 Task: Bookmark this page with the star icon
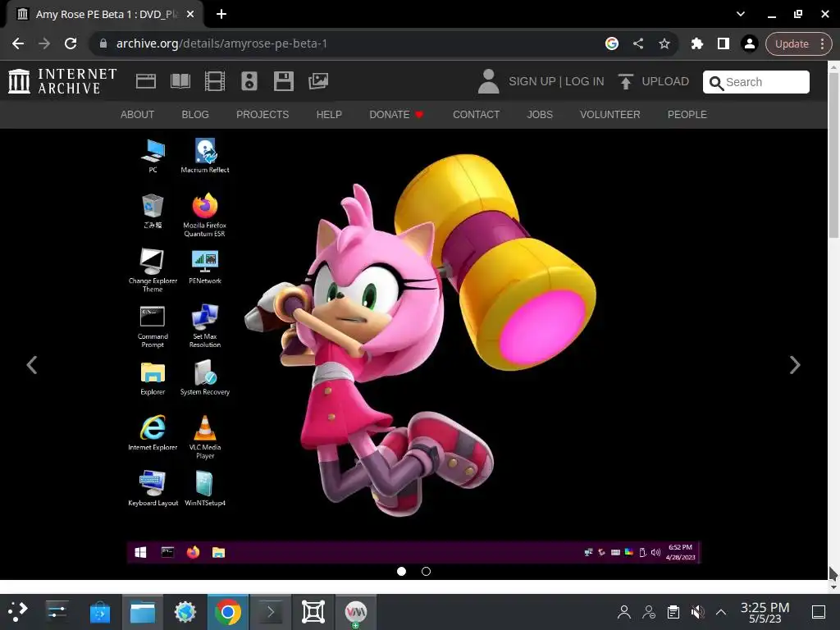pos(664,43)
